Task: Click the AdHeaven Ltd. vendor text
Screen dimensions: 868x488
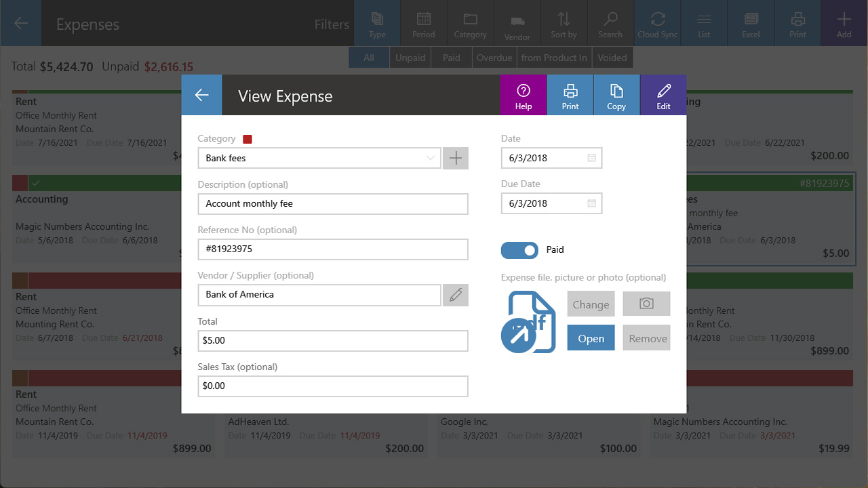Action: click(258, 422)
